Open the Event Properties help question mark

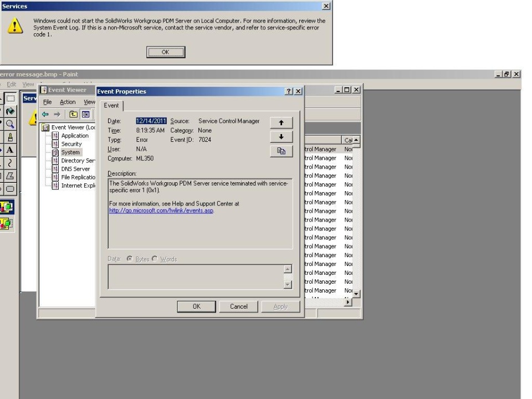point(289,91)
